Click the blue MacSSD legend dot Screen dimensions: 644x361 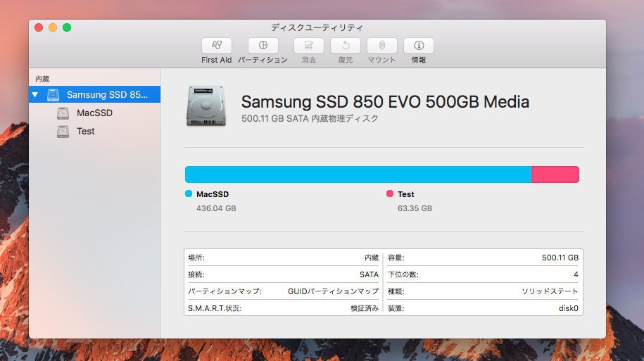pyautogui.click(x=189, y=194)
